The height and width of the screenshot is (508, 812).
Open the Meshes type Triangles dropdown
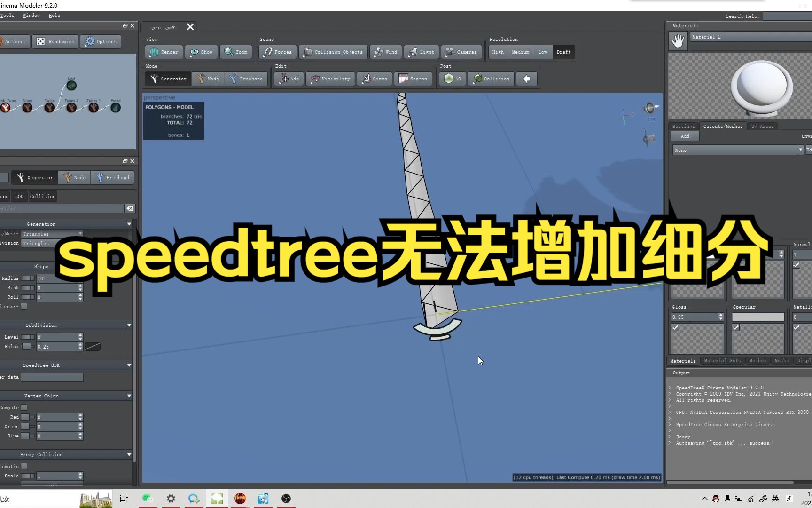52,234
